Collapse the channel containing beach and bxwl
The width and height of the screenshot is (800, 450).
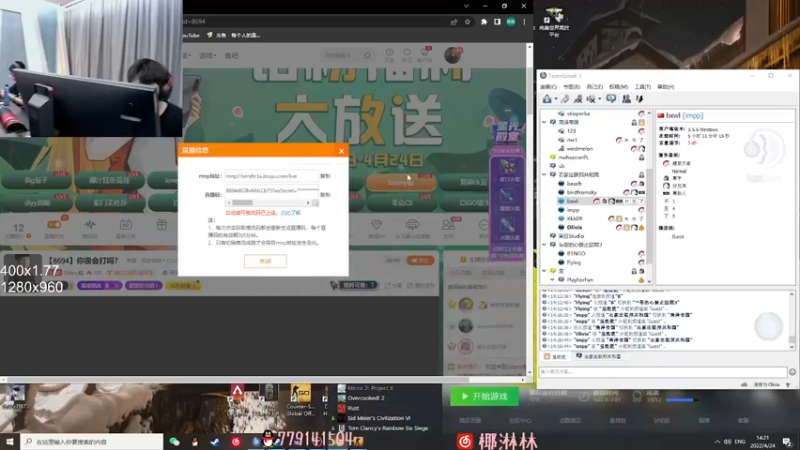[544, 174]
